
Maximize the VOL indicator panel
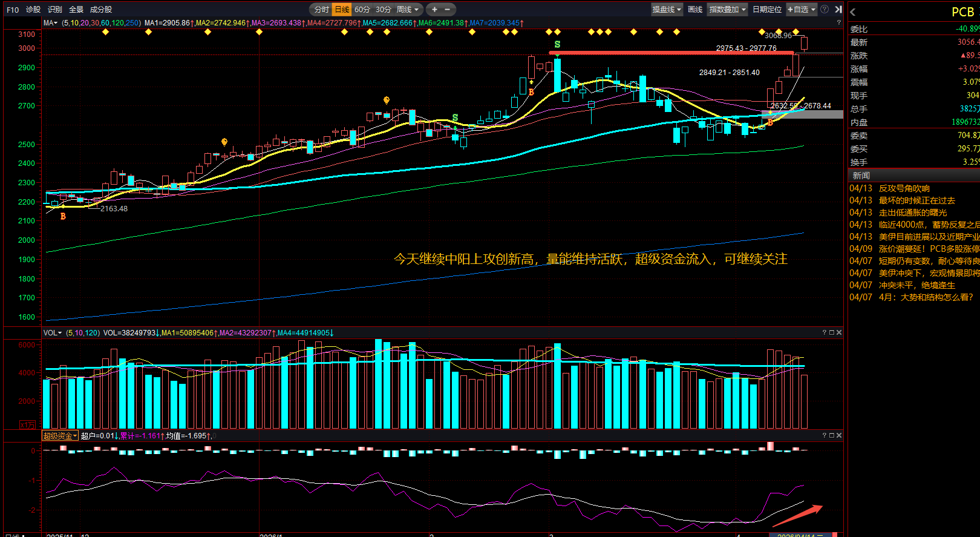832,332
